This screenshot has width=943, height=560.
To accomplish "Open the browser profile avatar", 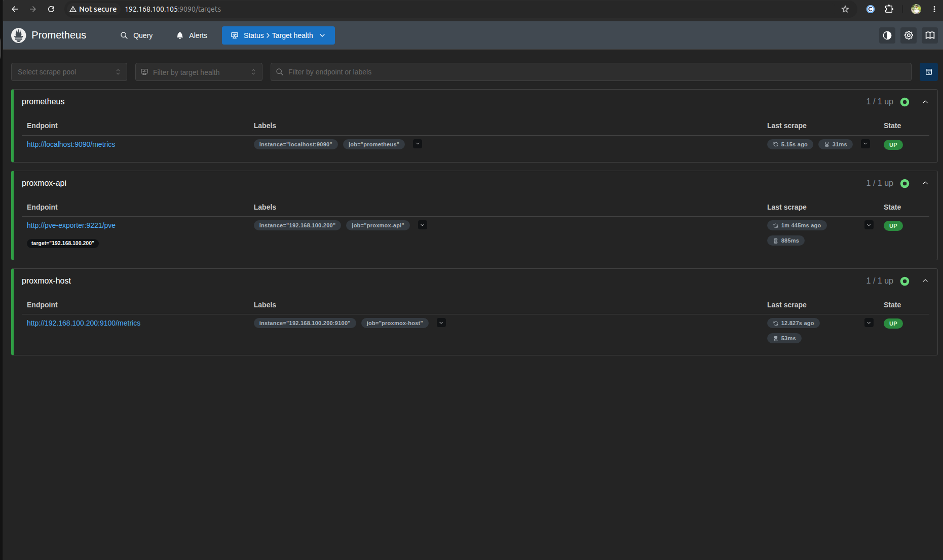I will point(916,9).
